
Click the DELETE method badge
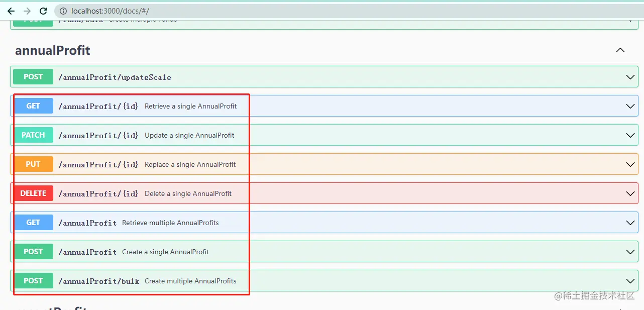33,193
